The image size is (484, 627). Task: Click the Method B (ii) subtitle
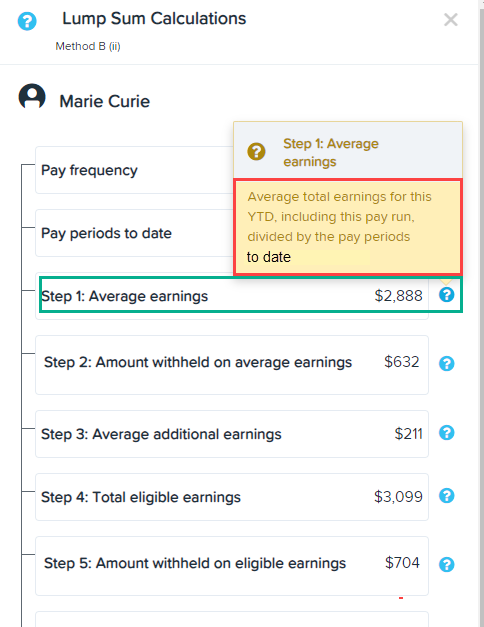[x=88, y=46]
